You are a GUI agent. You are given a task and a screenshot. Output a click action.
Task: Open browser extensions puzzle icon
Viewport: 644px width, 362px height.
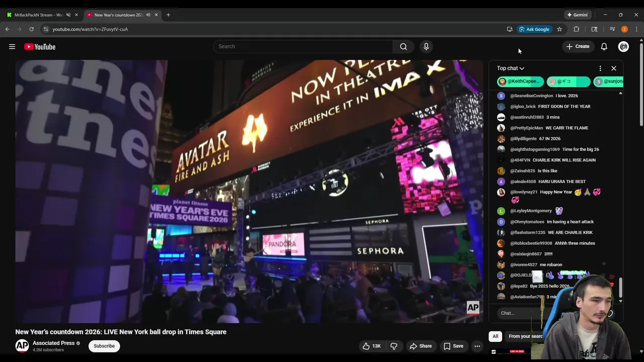577,29
